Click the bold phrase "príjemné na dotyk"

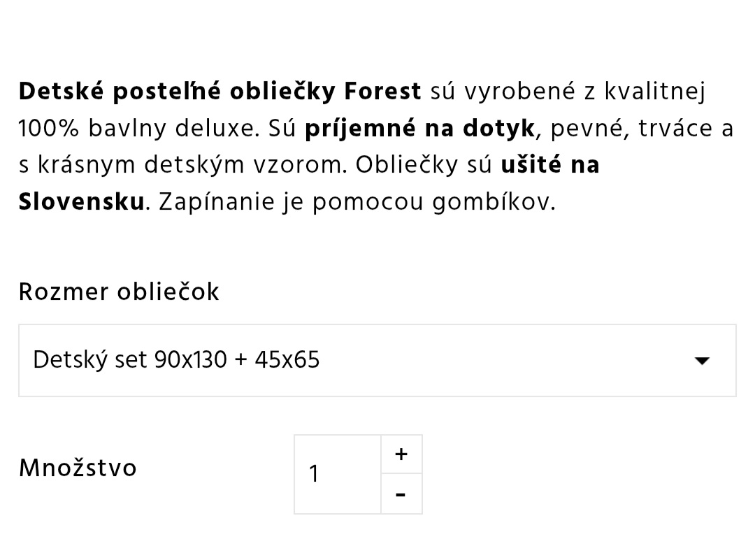(x=420, y=129)
